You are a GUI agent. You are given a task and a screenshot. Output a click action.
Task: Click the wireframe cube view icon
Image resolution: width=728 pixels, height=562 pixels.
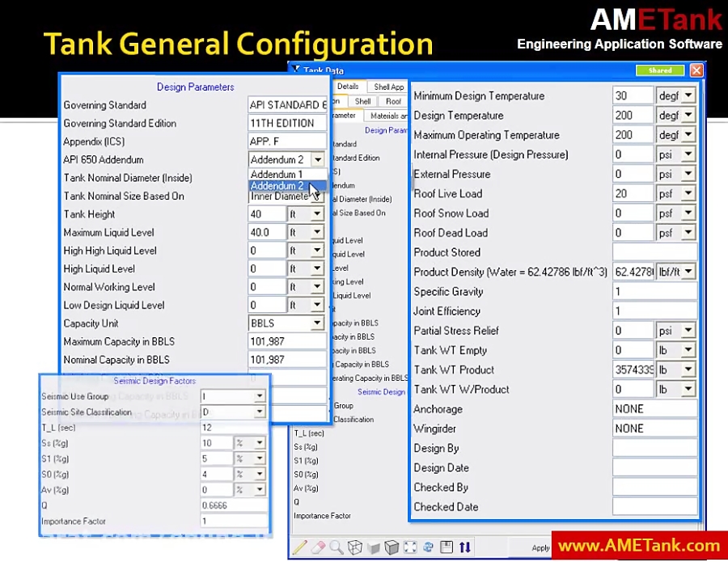coord(354,548)
